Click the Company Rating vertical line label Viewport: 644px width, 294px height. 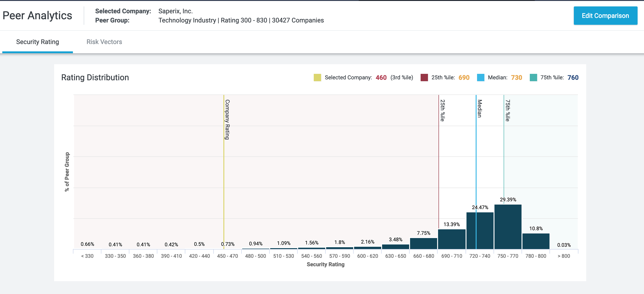(x=227, y=119)
